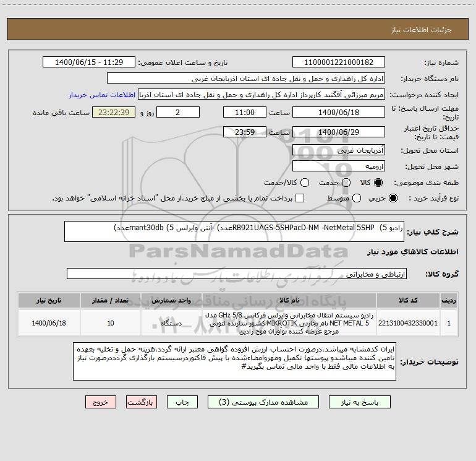Click the جزئیات اطلاعات نیاز page title
Image resolution: width=476 pixels, height=461 pixels.
pyautogui.click(x=422, y=30)
